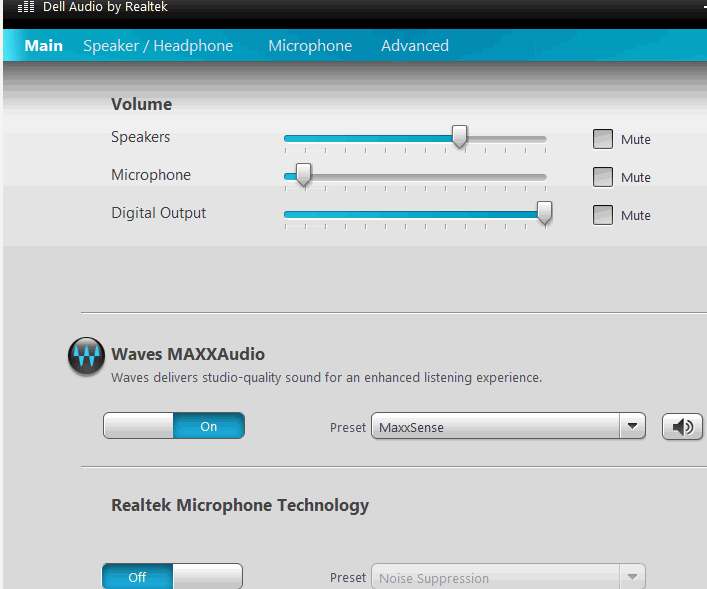This screenshot has width=707, height=589.
Task: Open the Speaker / Headphone tab
Action: coord(158,46)
